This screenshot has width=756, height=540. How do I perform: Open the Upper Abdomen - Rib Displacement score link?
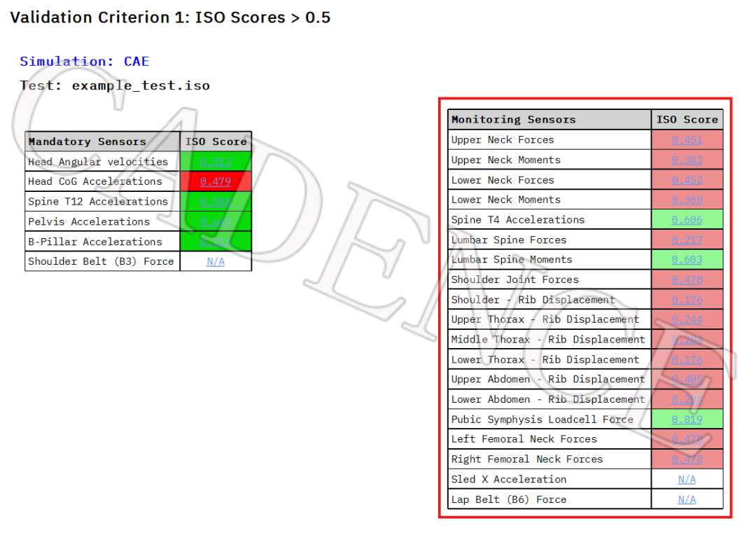click(x=687, y=380)
